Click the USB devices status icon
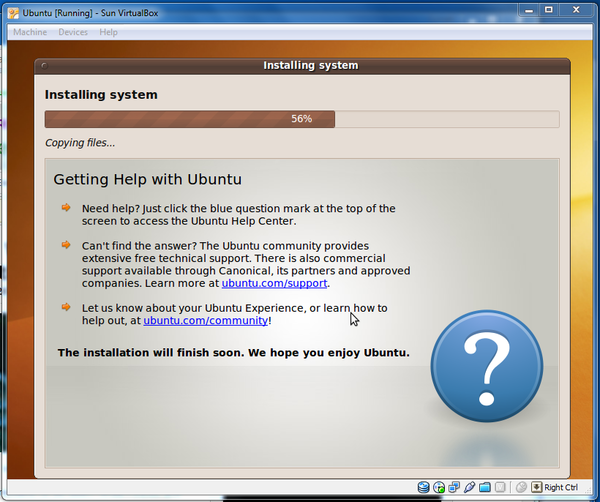The image size is (600, 502). click(x=470, y=487)
